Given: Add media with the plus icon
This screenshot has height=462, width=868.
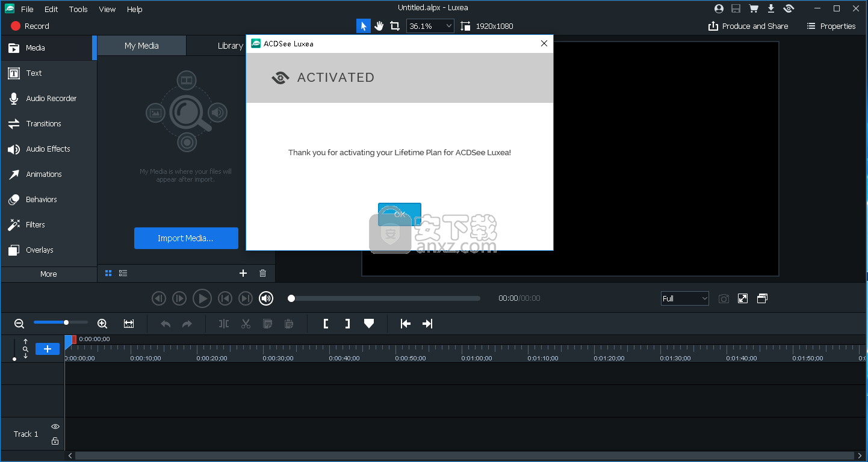Looking at the screenshot, I should tap(243, 273).
